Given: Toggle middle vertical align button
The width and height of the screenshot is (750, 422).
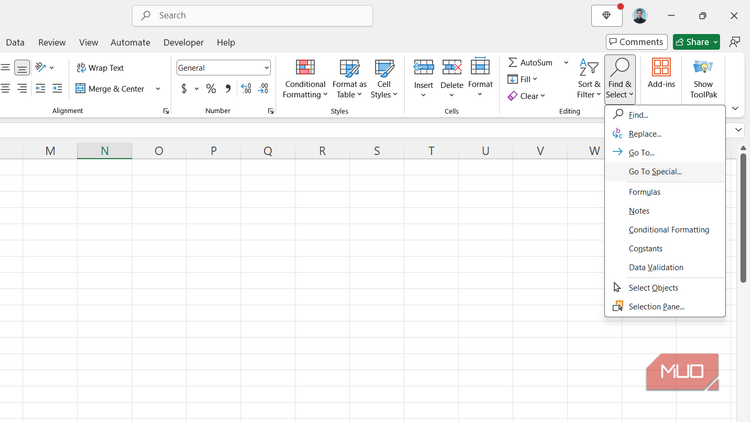Looking at the screenshot, I should [x=5, y=67].
